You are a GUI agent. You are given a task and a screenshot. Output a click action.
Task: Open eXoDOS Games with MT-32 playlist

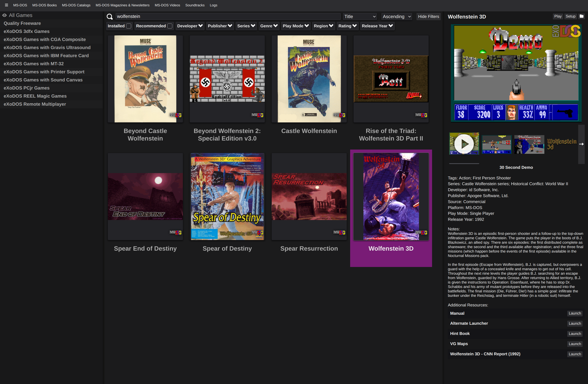click(x=34, y=64)
